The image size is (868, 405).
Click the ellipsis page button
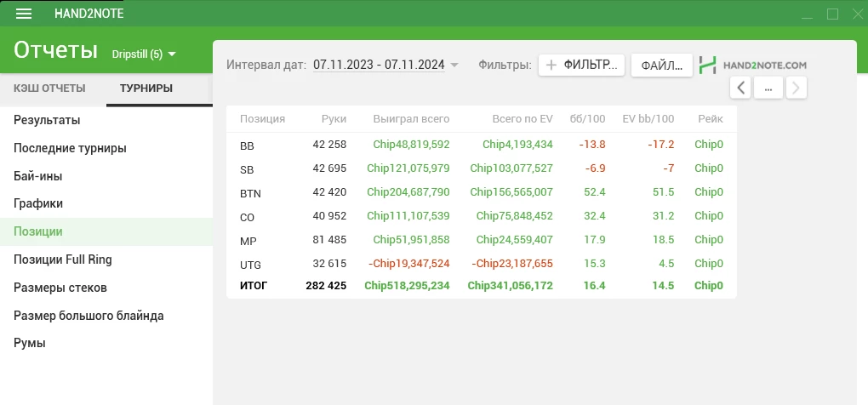768,88
